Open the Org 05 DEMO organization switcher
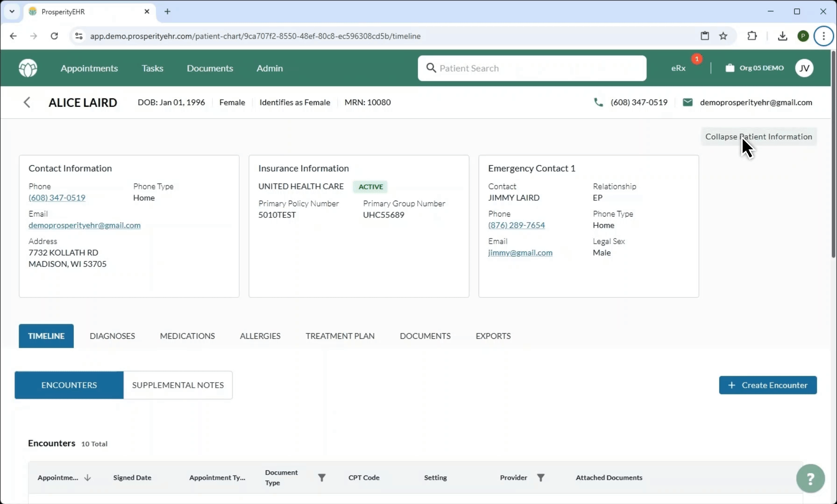The image size is (837, 504). point(754,68)
